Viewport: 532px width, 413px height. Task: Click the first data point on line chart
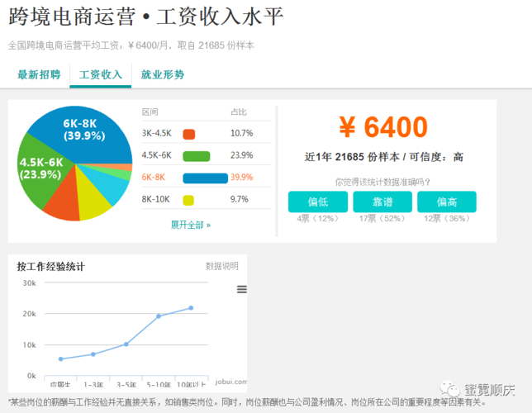[x=61, y=359]
